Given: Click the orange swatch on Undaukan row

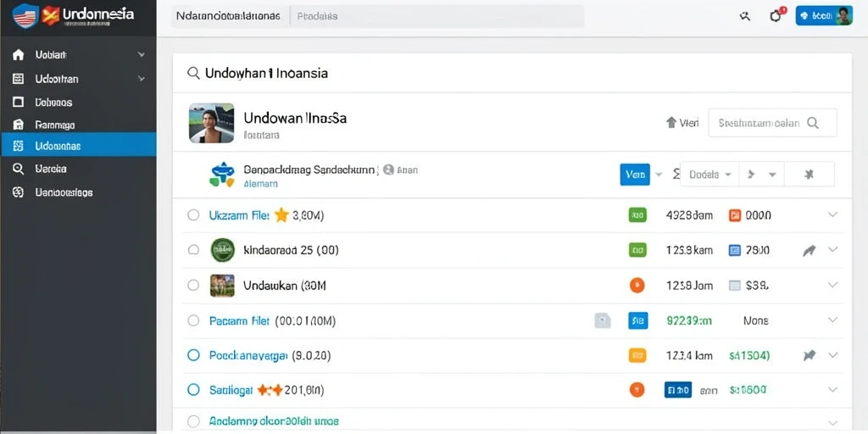Looking at the screenshot, I should 637,285.
